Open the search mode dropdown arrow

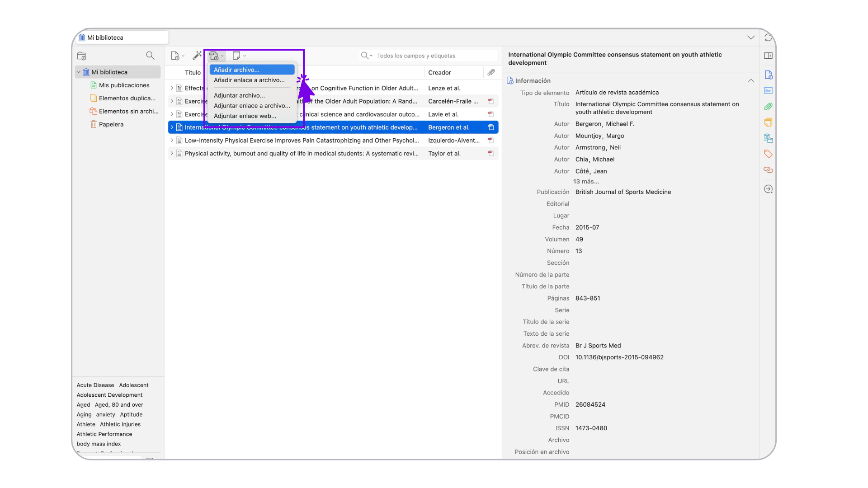(x=371, y=56)
